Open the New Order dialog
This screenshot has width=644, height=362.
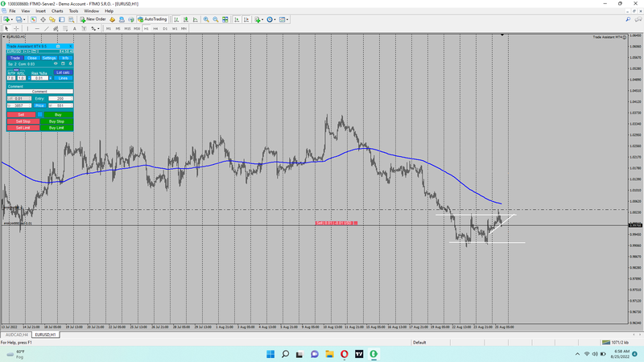[93, 19]
